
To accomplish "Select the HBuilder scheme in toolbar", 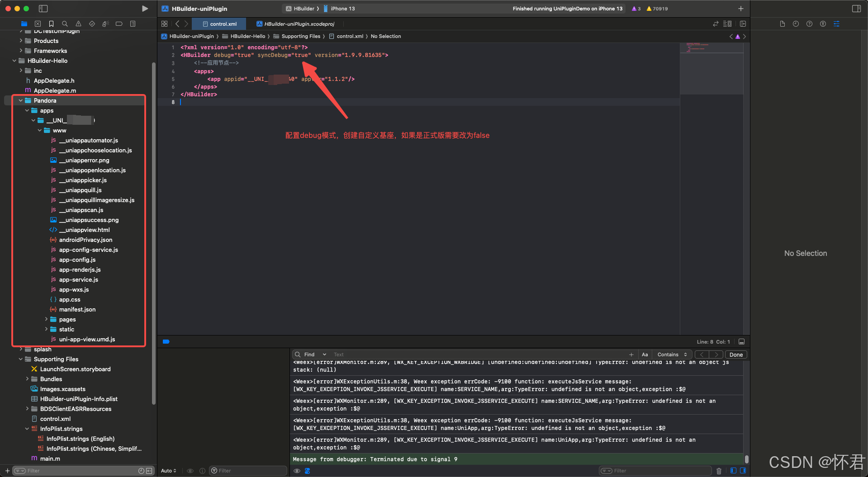I will [x=300, y=9].
